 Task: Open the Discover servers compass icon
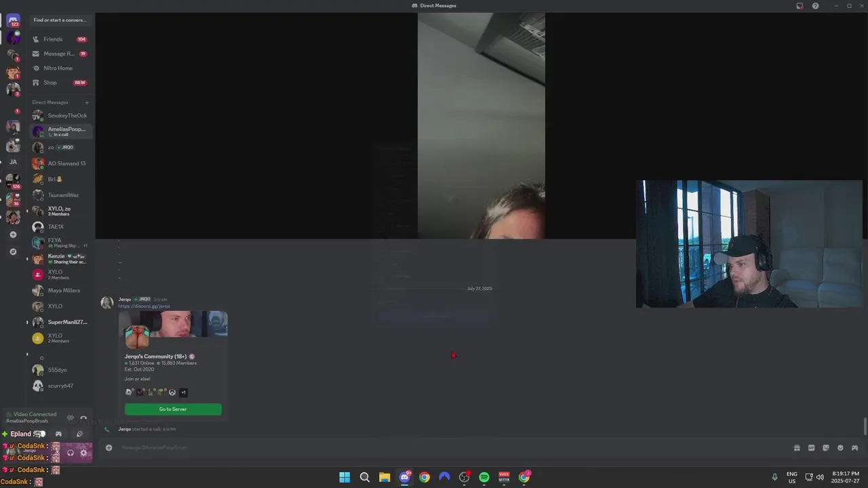(13, 251)
